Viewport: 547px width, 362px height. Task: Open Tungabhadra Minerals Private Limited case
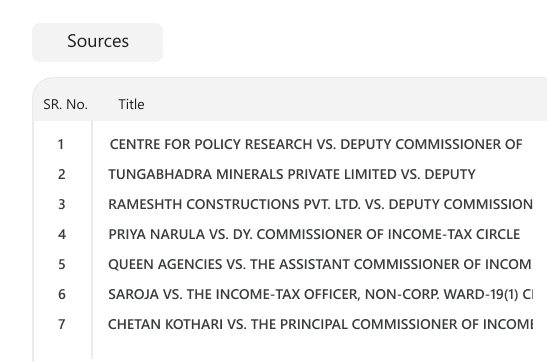coord(292,174)
